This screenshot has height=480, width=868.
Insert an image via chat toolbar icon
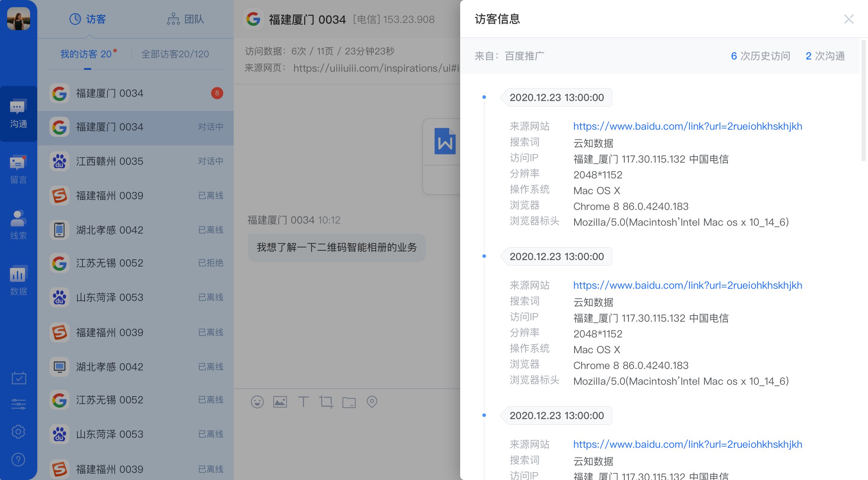click(x=280, y=402)
